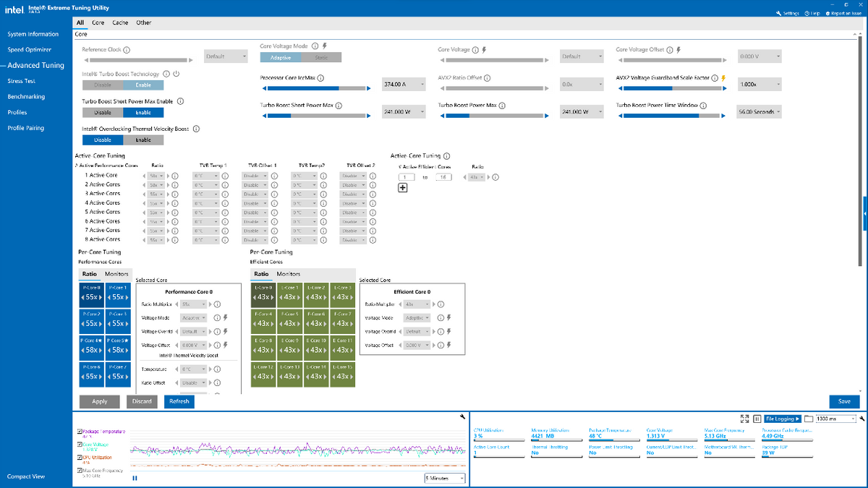Click info icon for Turbo Boost Short Power Max Enable
Image resolution: width=868 pixels, height=488 pixels.
(180, 101)
